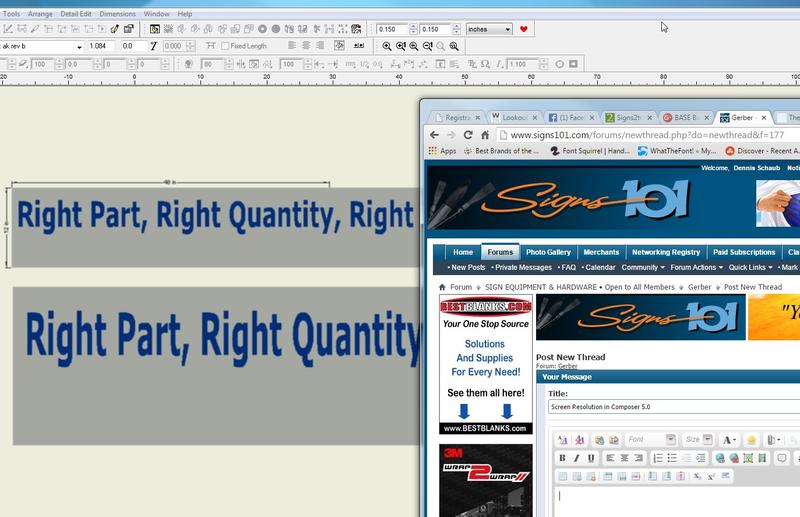Screen dimensions: 800x517
Task: Switch to the Signs2trade browser tab
Action: coord(628,117)
